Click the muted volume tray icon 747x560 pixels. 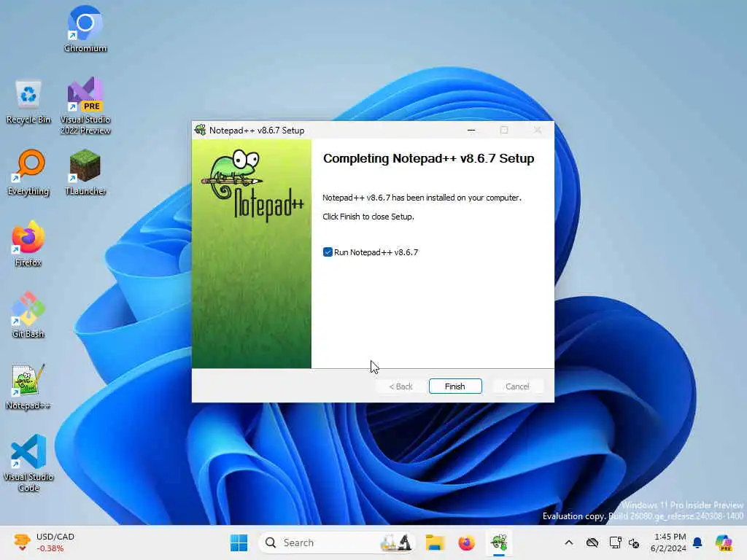click(x=634, y=542)
